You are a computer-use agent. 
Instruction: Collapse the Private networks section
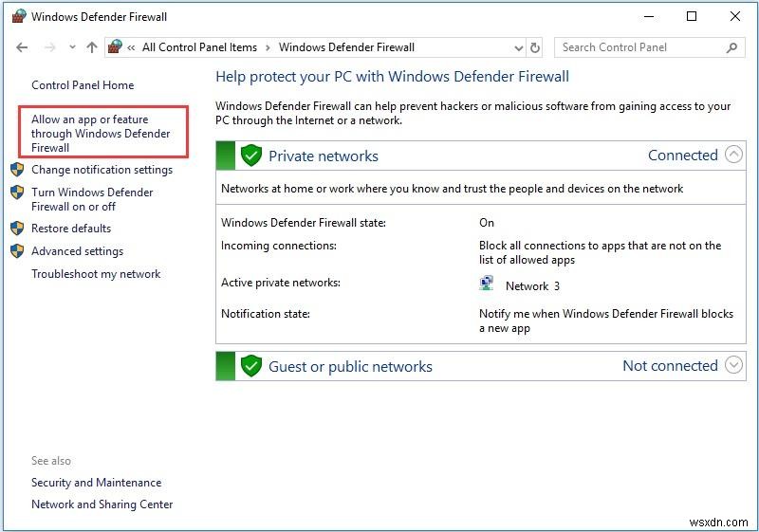pyautogui.click(x=733, y=155)
